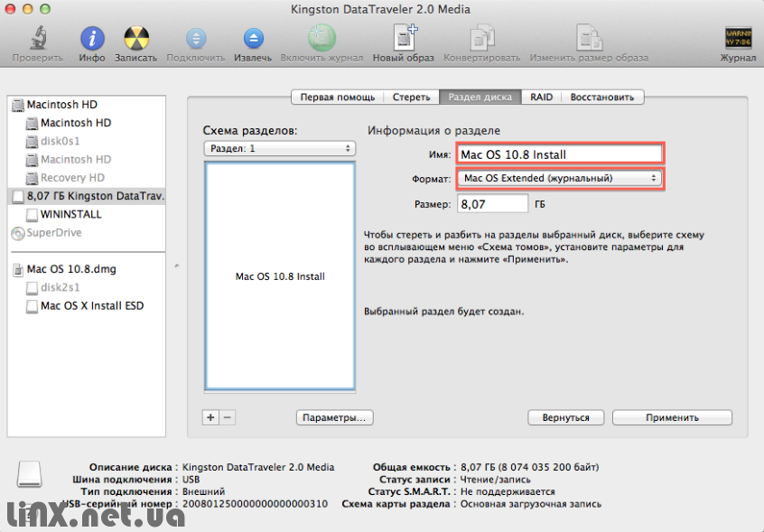Screen dimensions: 764x532
Task: Click the Подключить mount icon
Action: tap(196, 38)
